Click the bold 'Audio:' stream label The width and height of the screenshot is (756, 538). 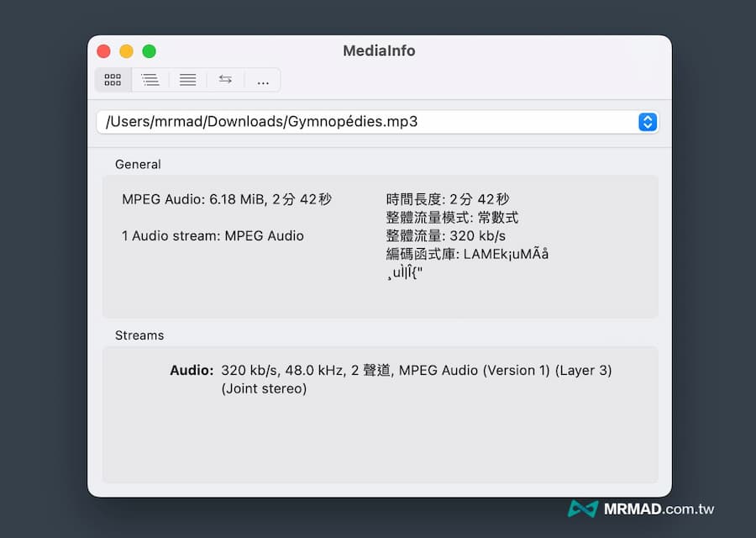click(192, 370)
